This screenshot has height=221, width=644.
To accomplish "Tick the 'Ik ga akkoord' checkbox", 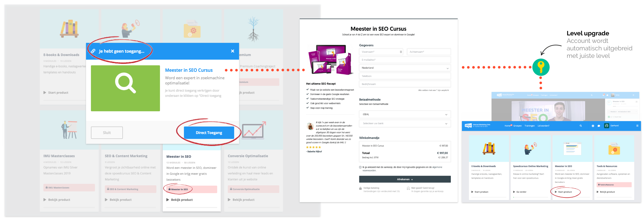I will point(360,167).
